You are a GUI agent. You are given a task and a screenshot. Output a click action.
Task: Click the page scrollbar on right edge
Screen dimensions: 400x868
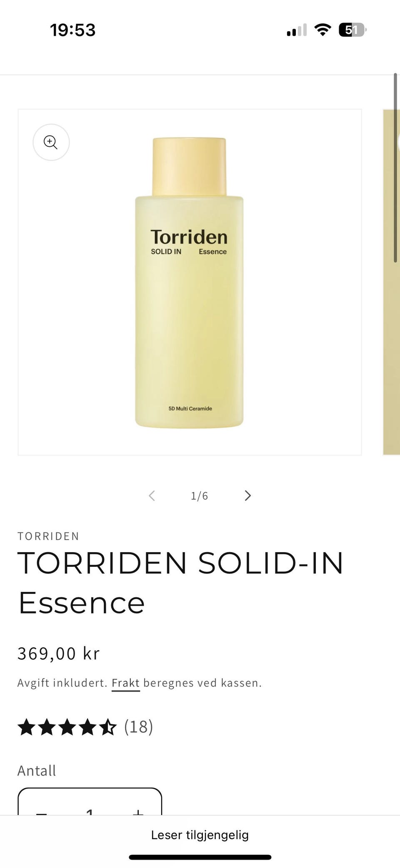pos(395,168)
